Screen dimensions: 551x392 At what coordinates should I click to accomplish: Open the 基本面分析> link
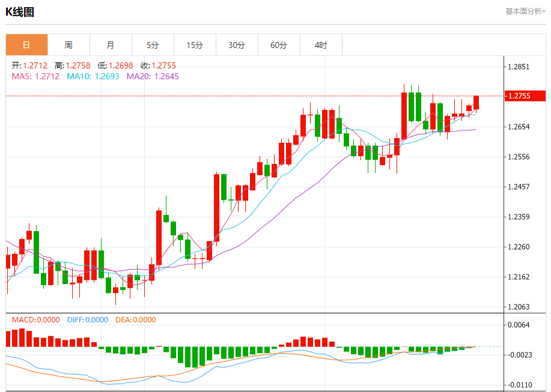coord(525,11)
